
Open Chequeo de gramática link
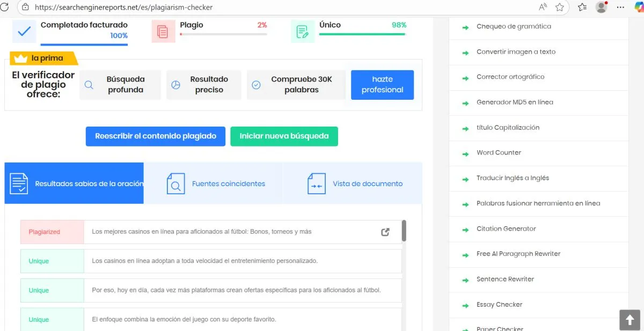pyautogui.click(x=514, y=26)
